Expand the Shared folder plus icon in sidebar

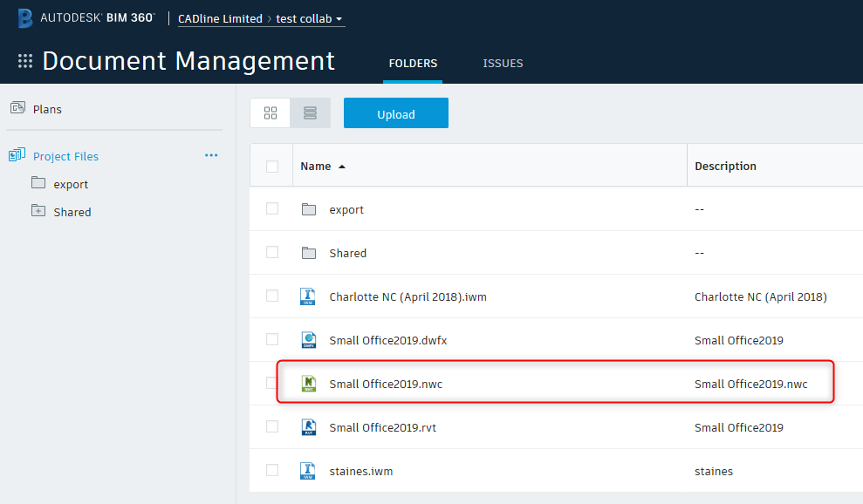(38, 210)
